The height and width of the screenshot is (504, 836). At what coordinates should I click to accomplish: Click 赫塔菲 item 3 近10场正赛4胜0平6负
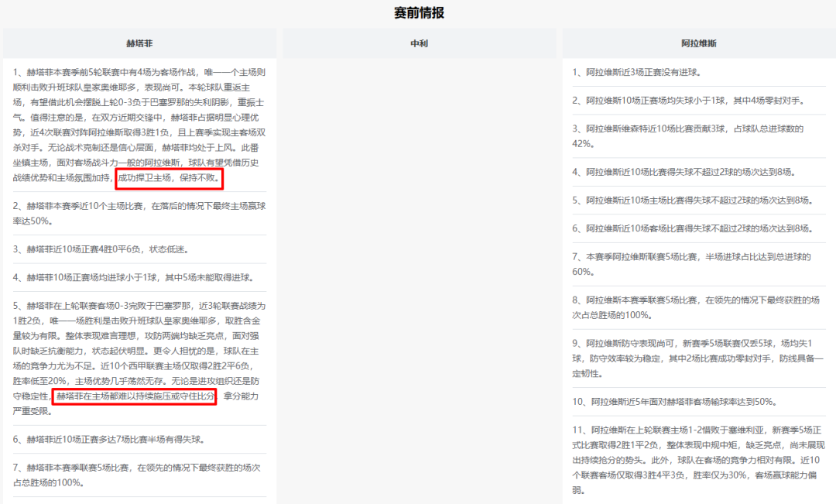[101, 249]
